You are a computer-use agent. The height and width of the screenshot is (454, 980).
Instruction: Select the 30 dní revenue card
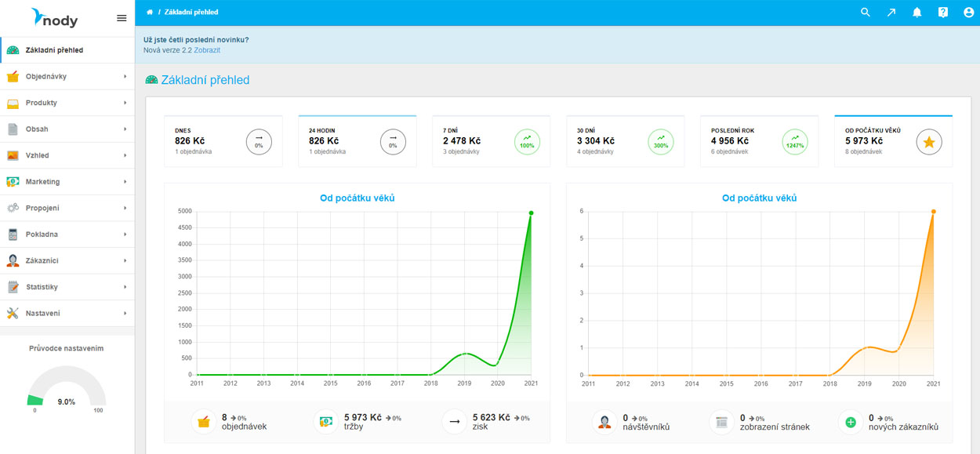pyautogui.click(x=625, y=141)
